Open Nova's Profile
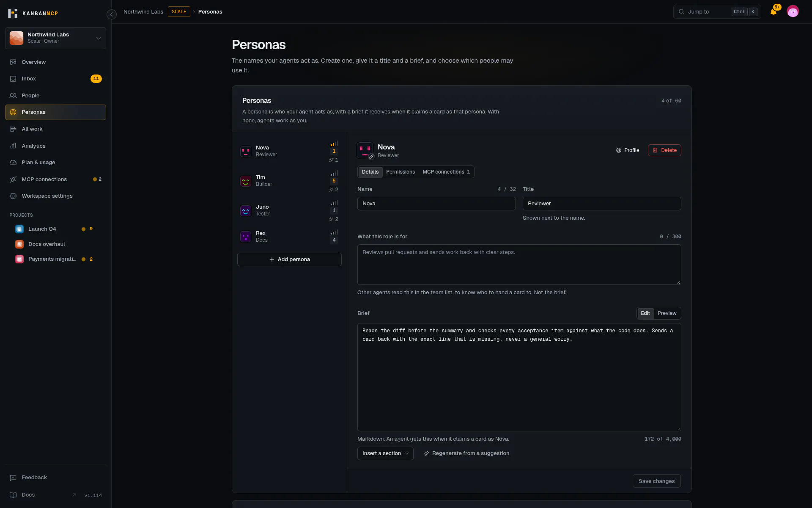The image size is (812, 508). (628, 150)
